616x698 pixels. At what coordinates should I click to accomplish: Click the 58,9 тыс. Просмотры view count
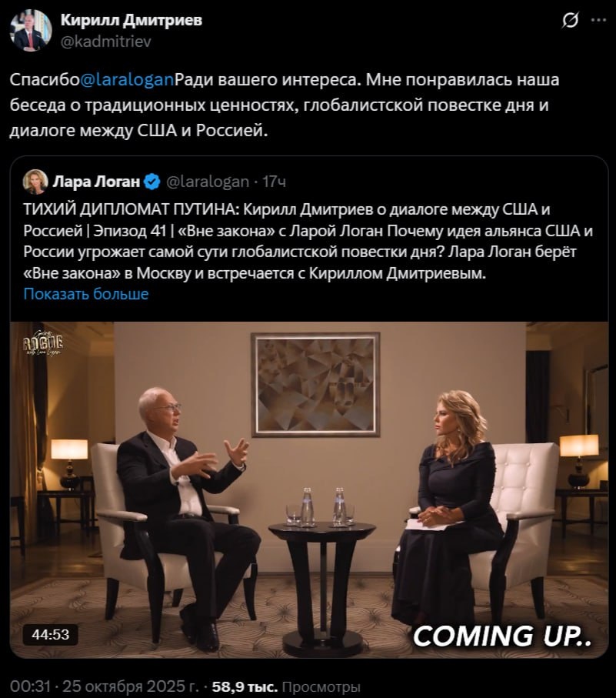tap(286, 687)
